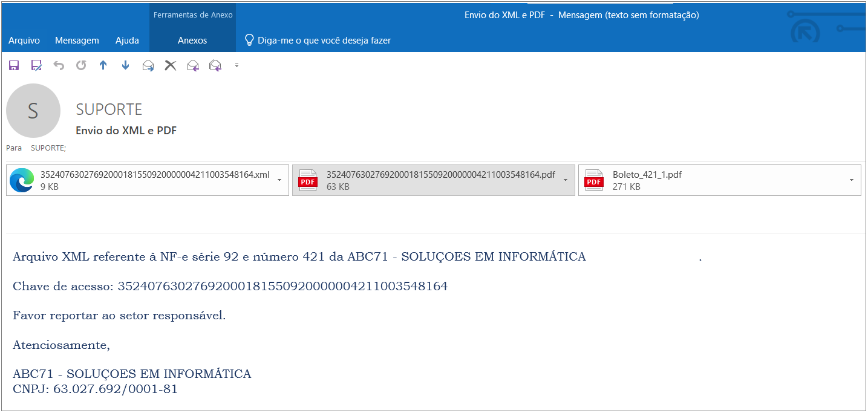Image resolution: width=868 pixels, height=413 pixels.
Task: Go to next item with down arrow
Action: tap(125, 65)
